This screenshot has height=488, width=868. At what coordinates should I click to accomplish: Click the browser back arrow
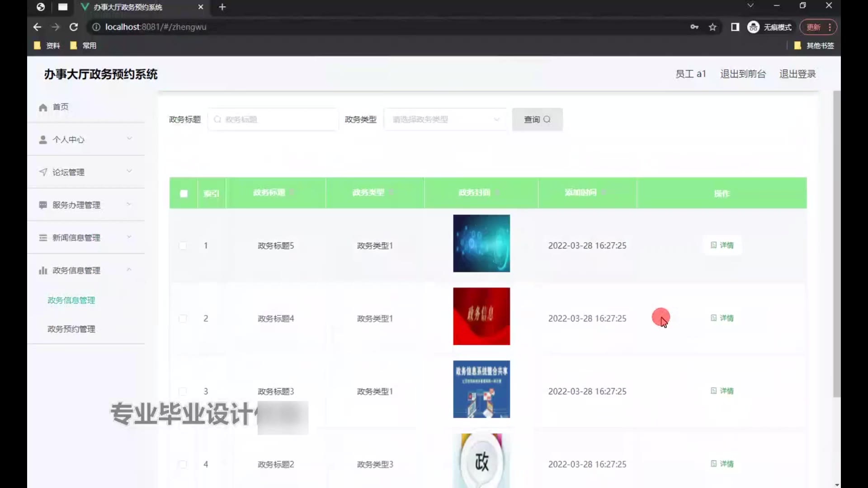(x=37, y=27)
